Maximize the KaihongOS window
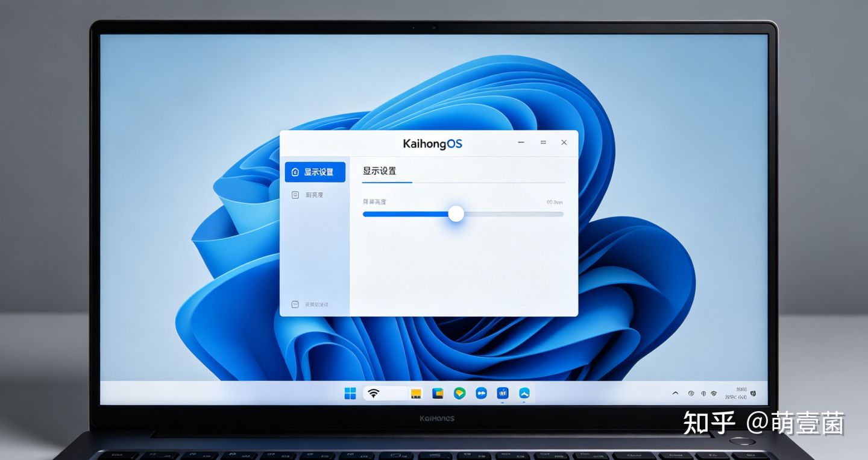This screenshot has width=868, height=460. (543, 142)
